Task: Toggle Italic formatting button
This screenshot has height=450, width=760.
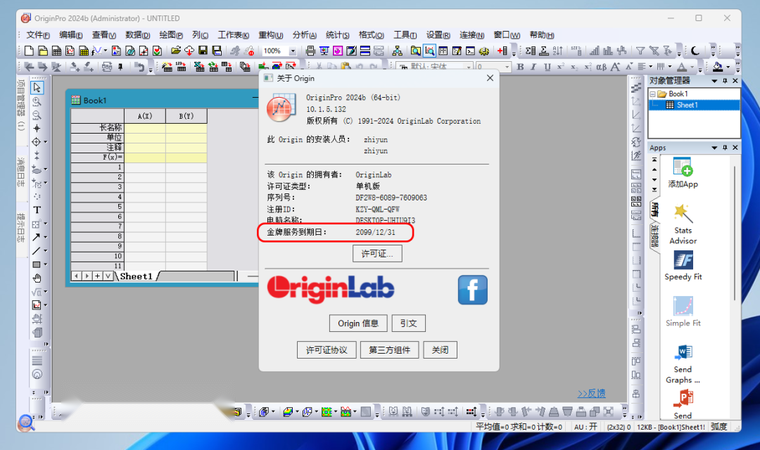Action: click(x=534, y=67)
